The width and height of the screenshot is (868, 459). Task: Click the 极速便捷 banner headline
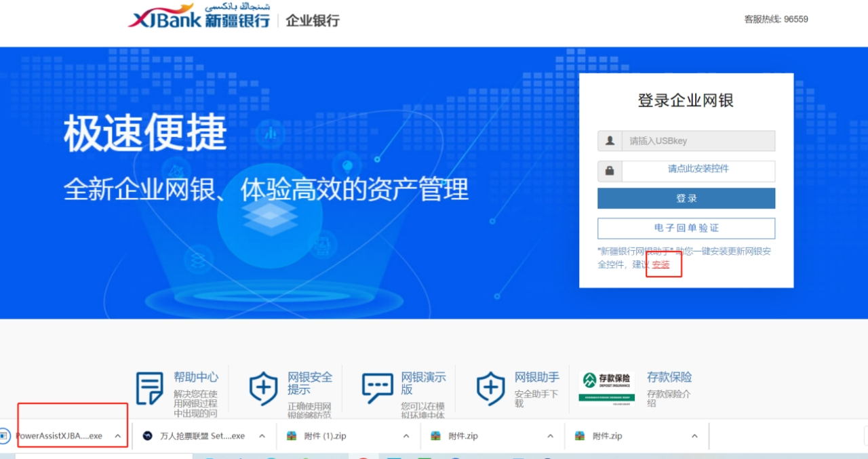(144, 134)
